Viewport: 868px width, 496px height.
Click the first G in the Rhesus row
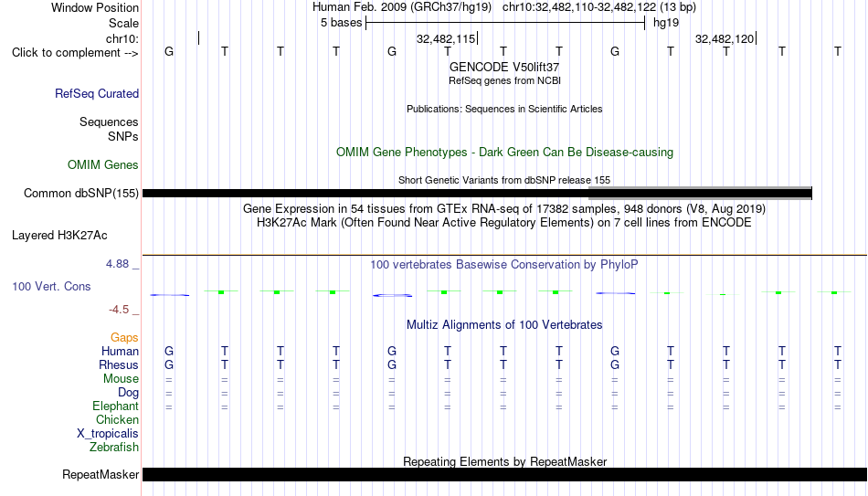[169, 365]
